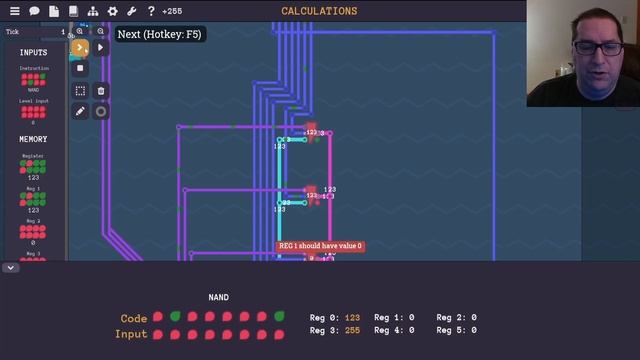Click the 'REG 1 should have value 0' error

click(x=320, y=246)
